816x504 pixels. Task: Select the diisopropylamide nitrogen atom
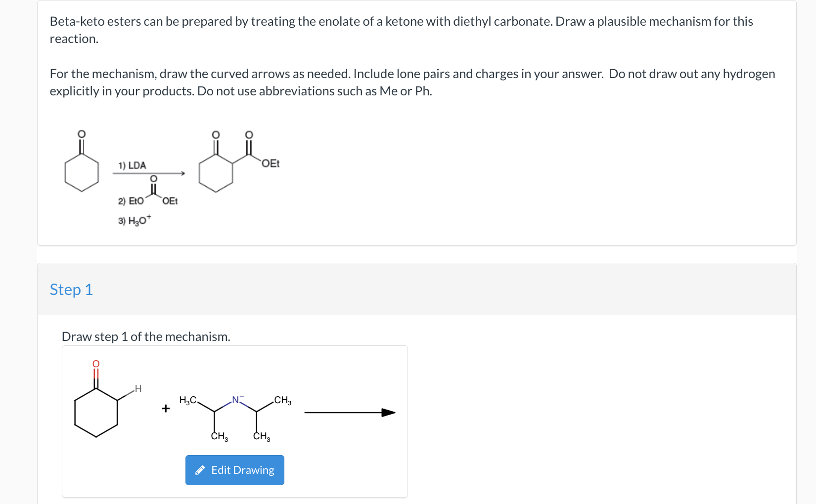[235, 400]
